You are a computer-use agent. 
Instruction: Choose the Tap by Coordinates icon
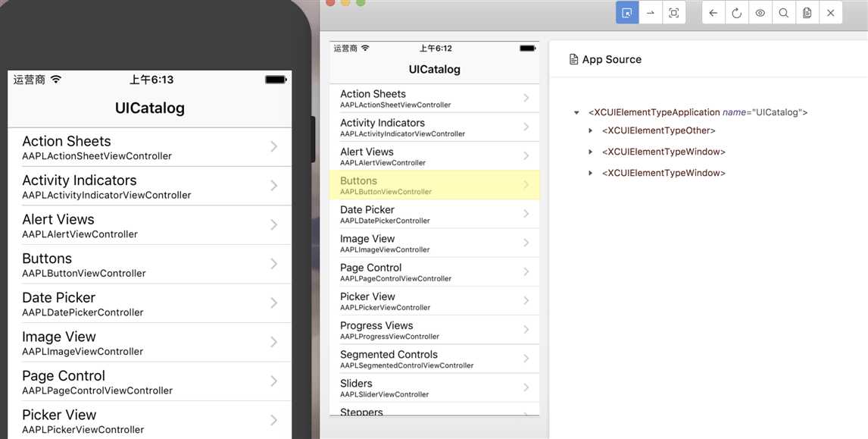673,13
